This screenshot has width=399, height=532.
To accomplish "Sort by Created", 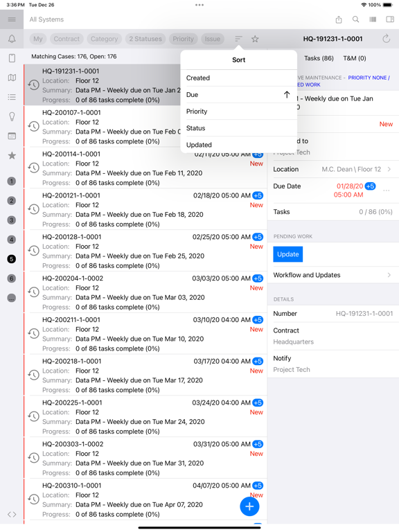I will click(238, 78).
